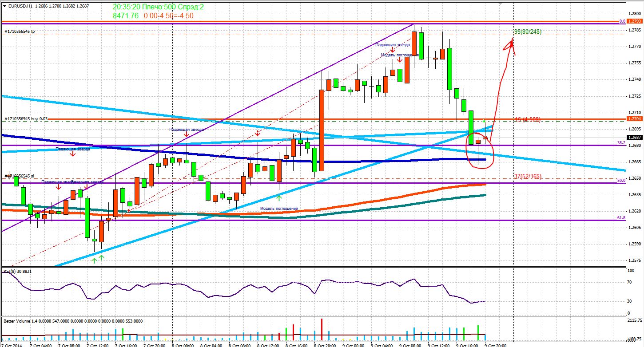The height and width of the screenshot is (347, 644).
Task: Click Модель поглощения label near the chart top
Action: [400, 55]
